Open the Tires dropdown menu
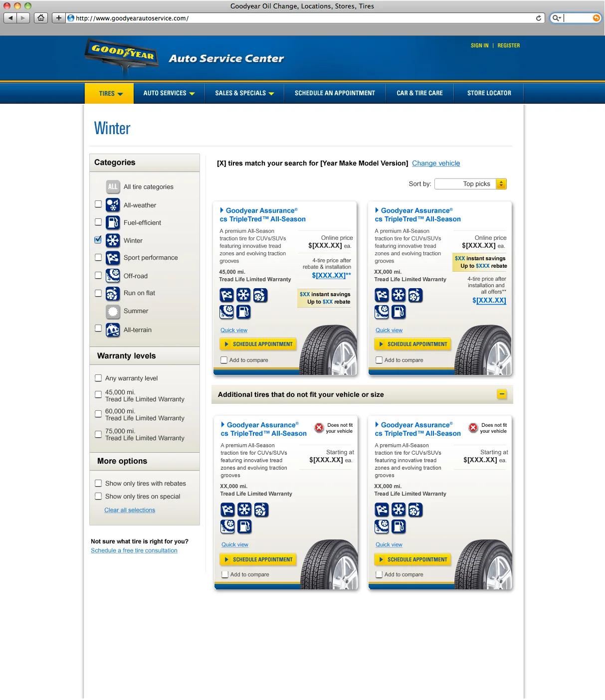Image resolution: width=605 pixels, height=700 pixels. pos(109,93)
